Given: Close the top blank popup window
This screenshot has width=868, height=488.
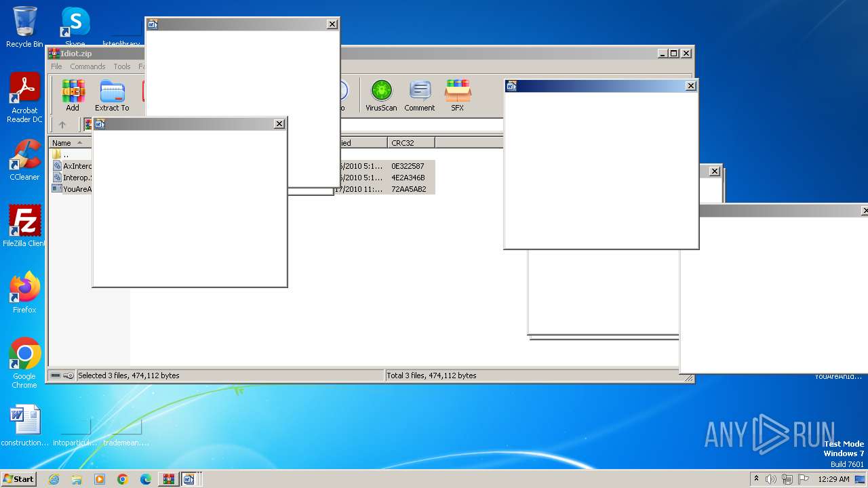Looking at the screenshot, I should (332, 24).
